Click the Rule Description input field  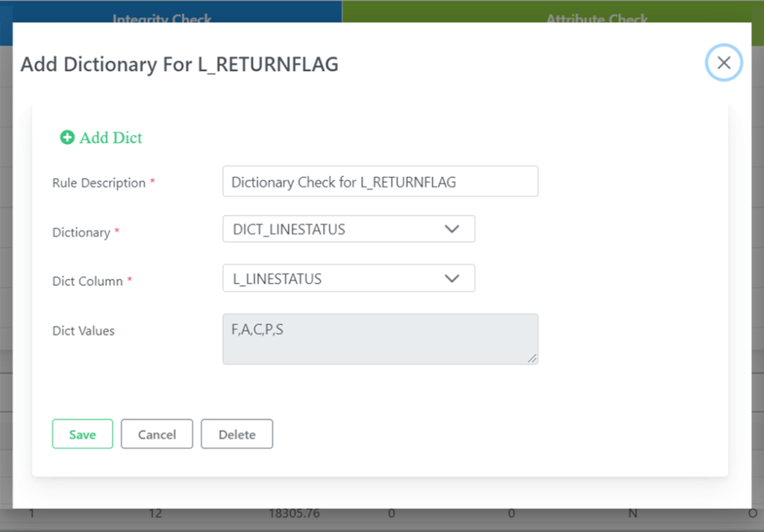[381, 181]
